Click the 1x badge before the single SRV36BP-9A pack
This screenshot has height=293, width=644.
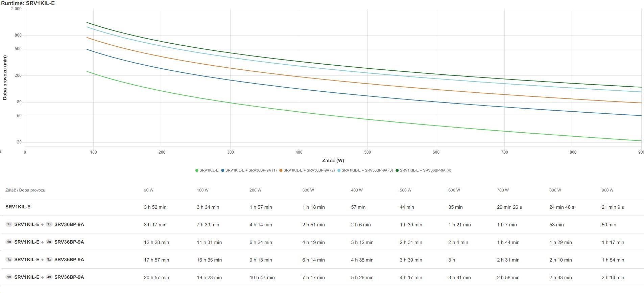click(49, 224)
